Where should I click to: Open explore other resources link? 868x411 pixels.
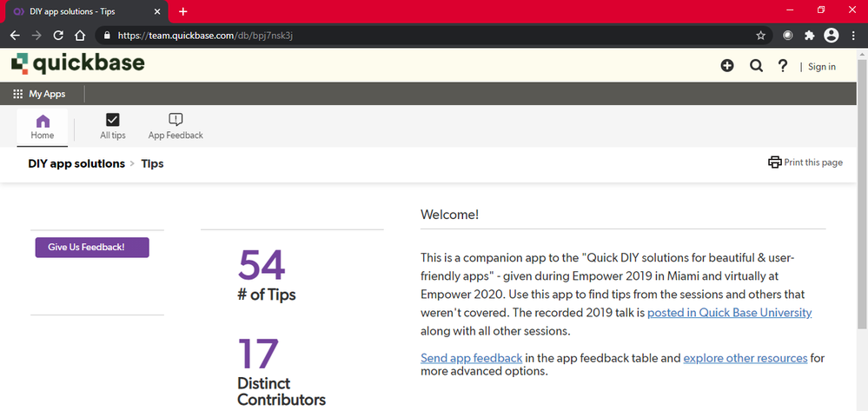click(x=745, y=358)
